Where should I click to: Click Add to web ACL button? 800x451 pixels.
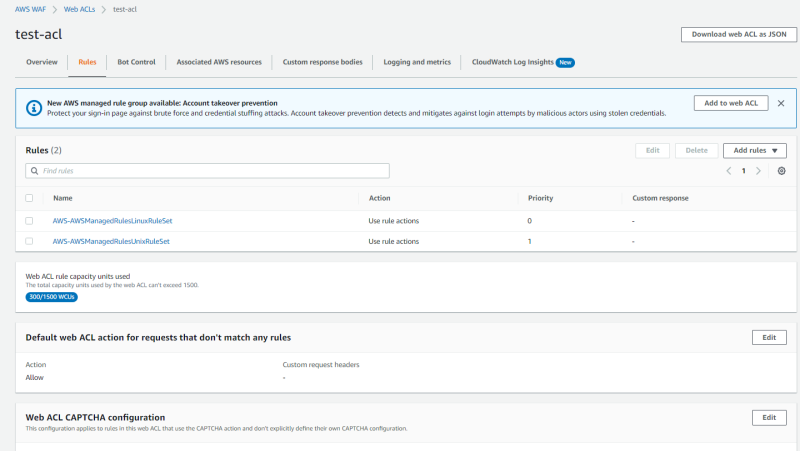pos(731,103)
